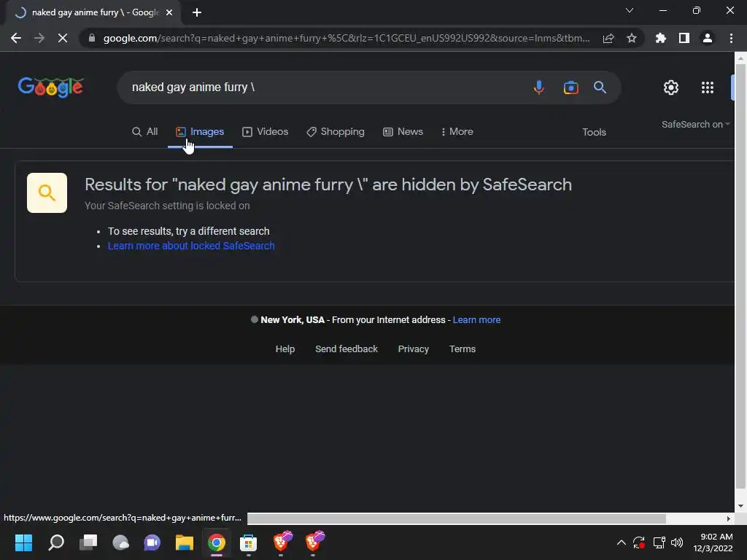Click the vertical scrollbar down arrow

[740, 506]
